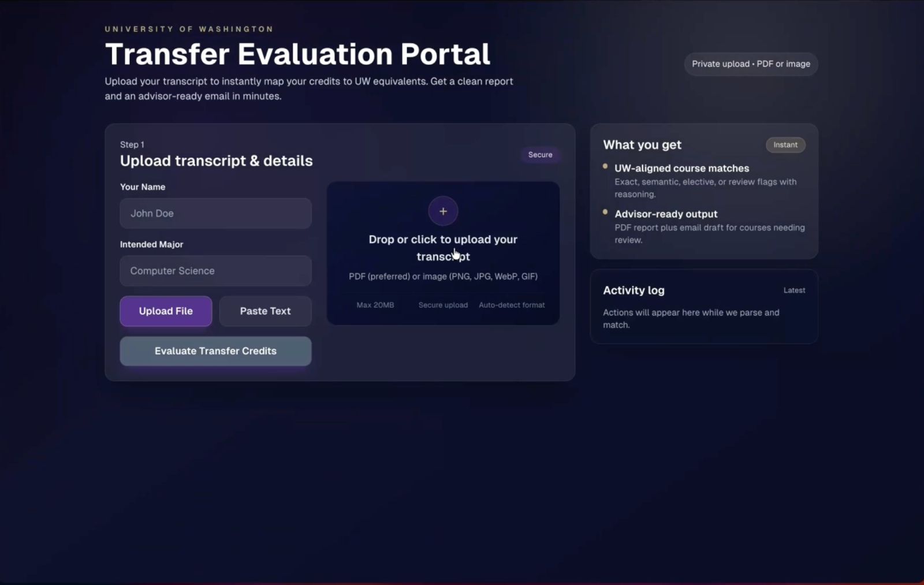
Task: Click the plus icon in upload dropzone
Action: point(443,211)
